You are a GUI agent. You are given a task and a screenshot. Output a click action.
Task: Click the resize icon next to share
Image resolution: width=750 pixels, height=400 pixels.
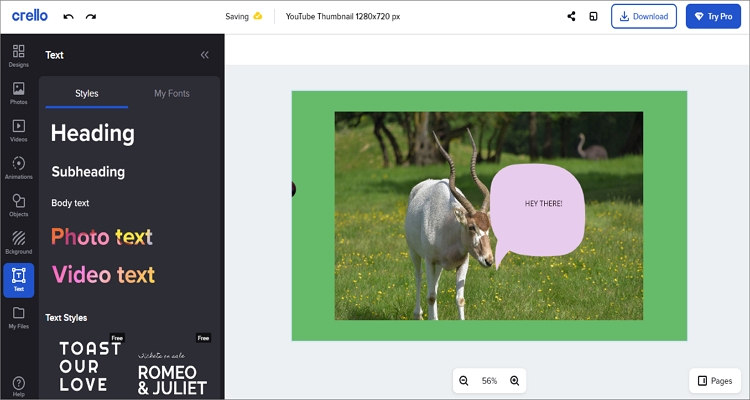click(x=593, y=16)
